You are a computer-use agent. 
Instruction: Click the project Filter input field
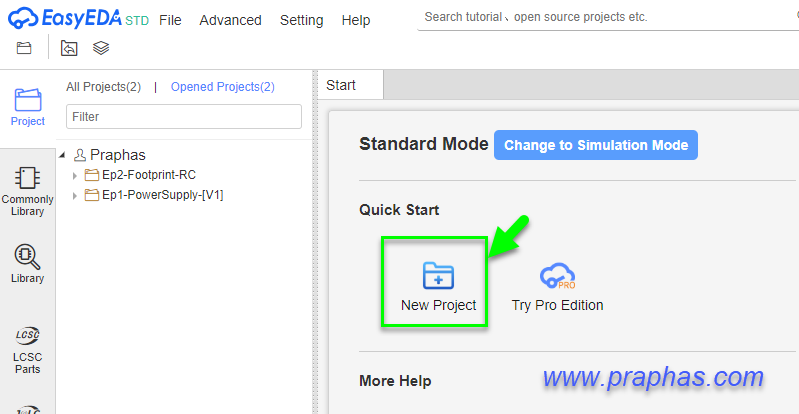pos(184,117)
